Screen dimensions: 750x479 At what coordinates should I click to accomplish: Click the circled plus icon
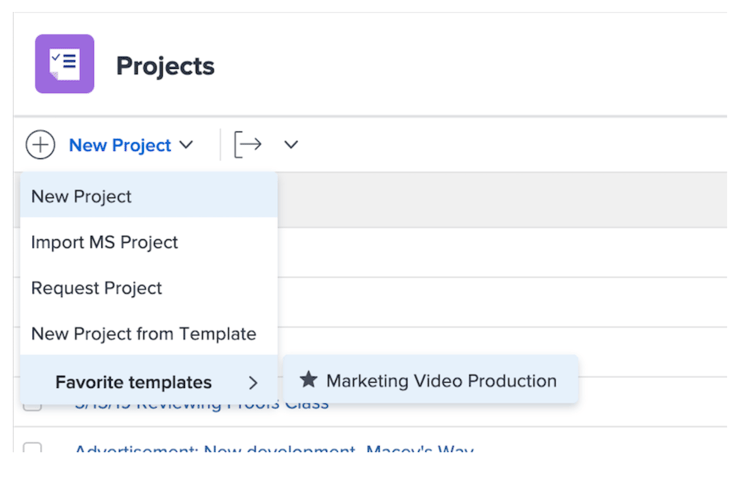point(40,145)
